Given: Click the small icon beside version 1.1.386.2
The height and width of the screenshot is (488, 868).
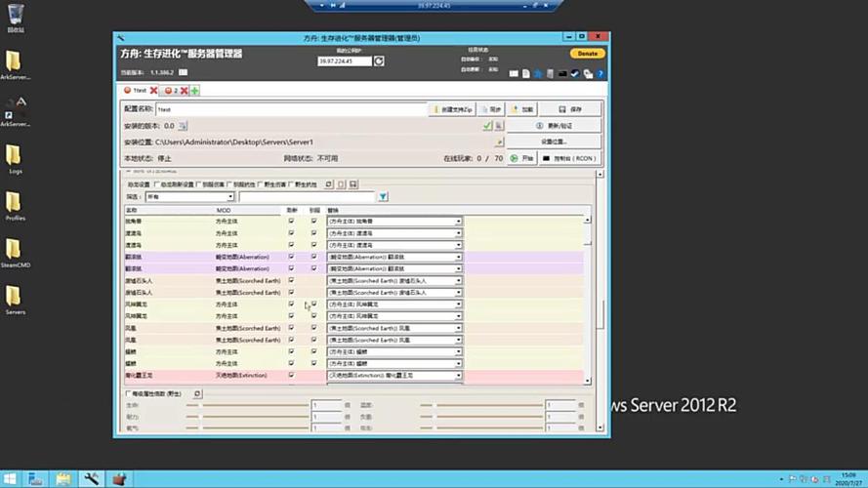Looking at the screenshot, I should [x=184, y=72].
